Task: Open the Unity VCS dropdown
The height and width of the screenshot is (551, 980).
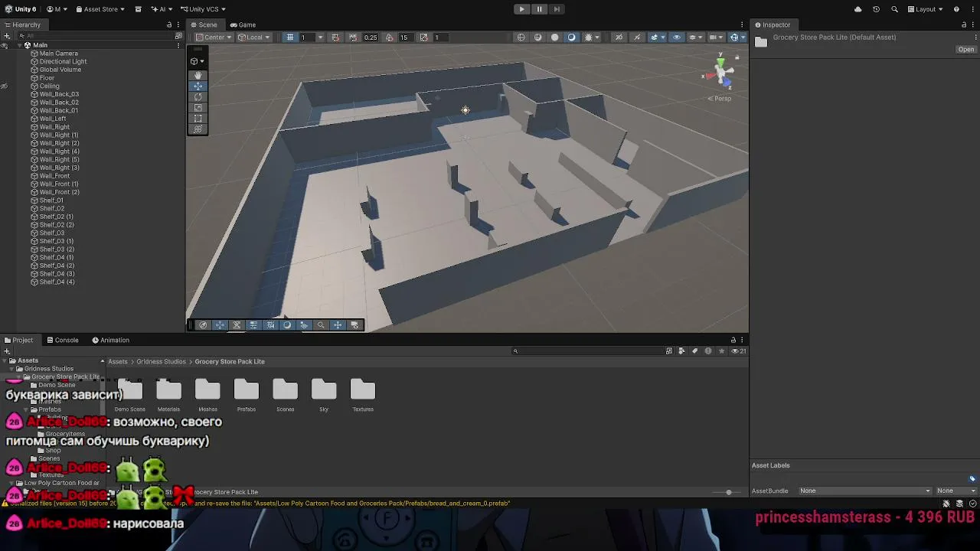Action: (x=202, y=9)
